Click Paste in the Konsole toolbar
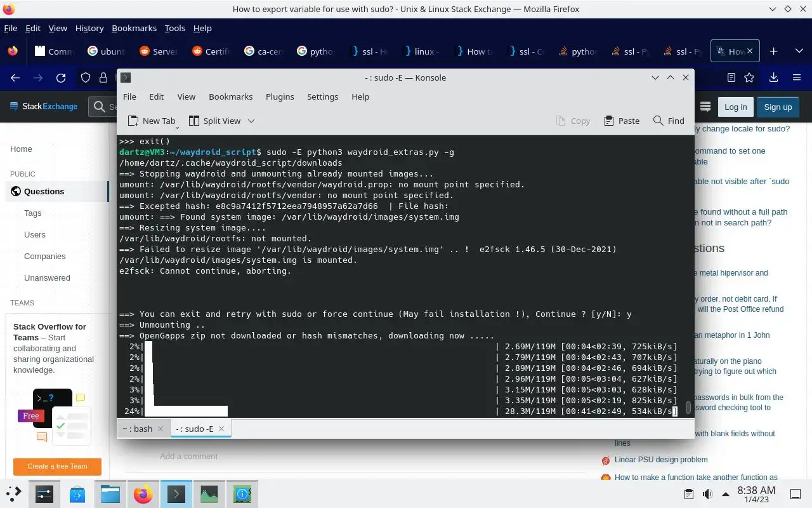812x508 pixels. pyautogui.click(x=622, y=121)
